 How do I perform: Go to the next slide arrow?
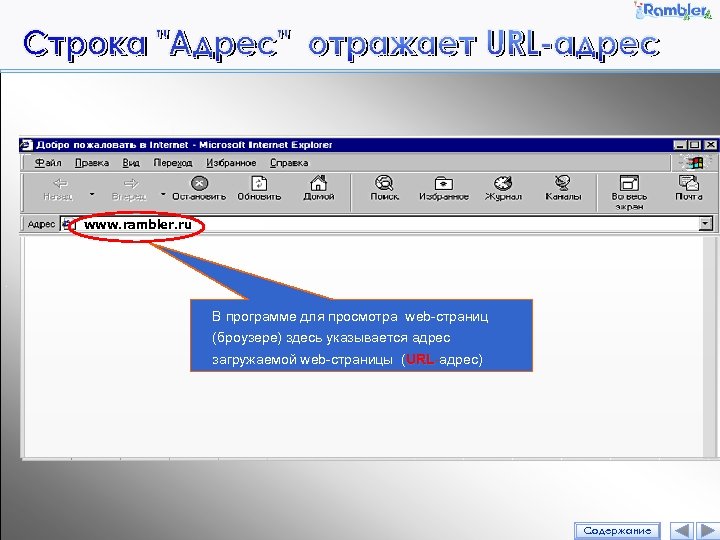[707, 531]
